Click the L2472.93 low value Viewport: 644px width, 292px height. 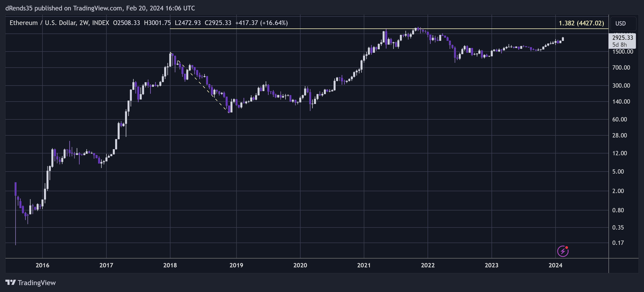click(188, 23)
